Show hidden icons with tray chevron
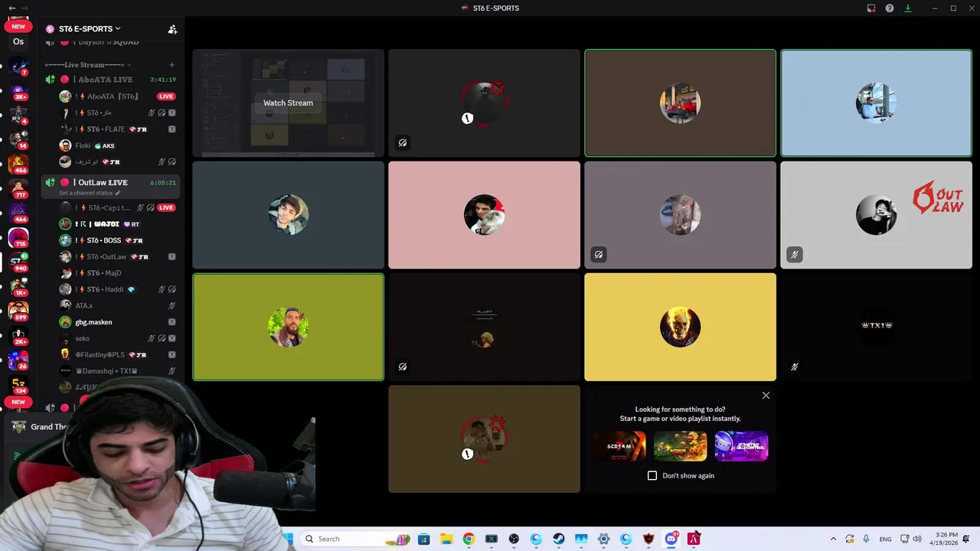This screenshot has width=980, height=551. point(833,539)
